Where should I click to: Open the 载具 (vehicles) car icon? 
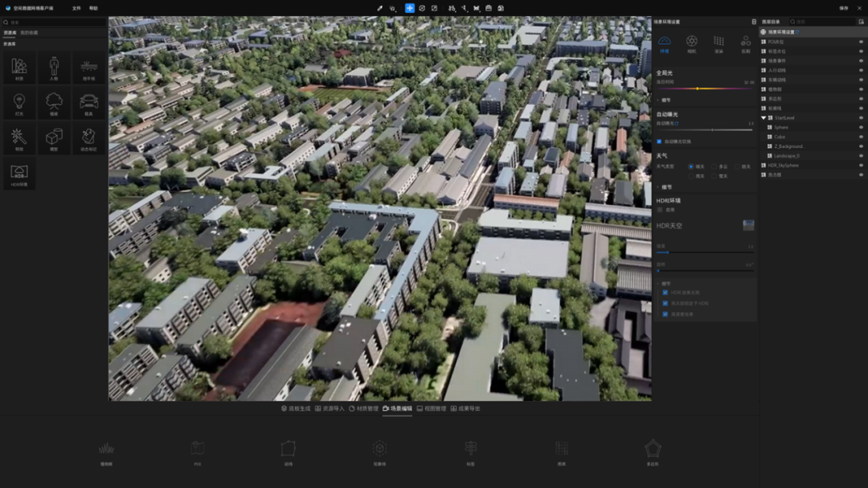(88, 103)
